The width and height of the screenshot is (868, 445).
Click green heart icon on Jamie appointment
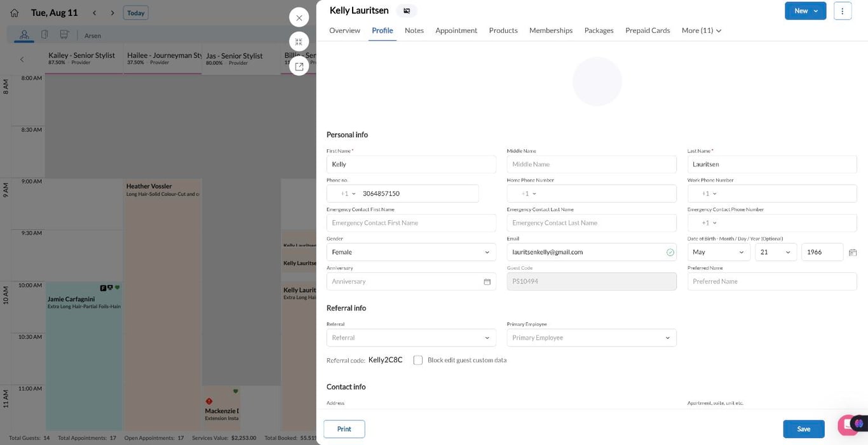(117, 288)
